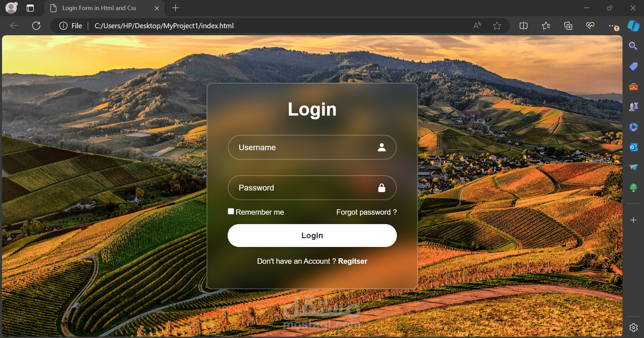Image resolution: width=644 pixels, height=338 pixels.
Task: Open Read aloud from address bar
Action: click(x=477, y=26)
